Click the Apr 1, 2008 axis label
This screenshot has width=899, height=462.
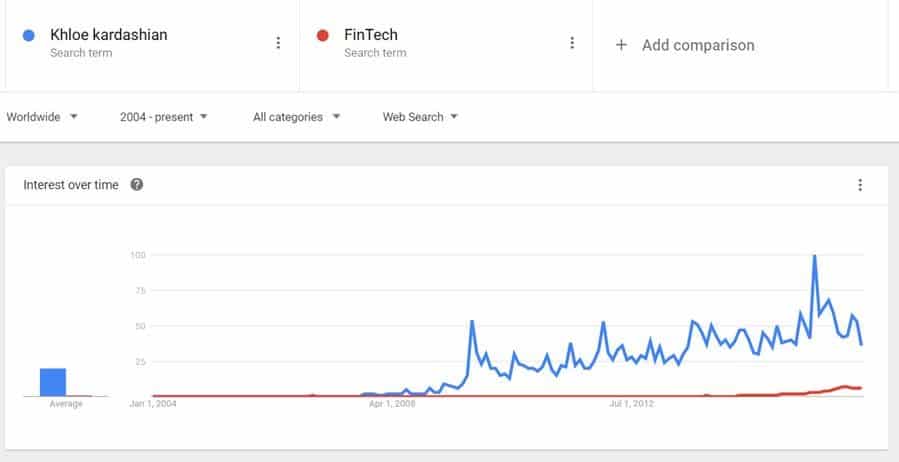391,404
